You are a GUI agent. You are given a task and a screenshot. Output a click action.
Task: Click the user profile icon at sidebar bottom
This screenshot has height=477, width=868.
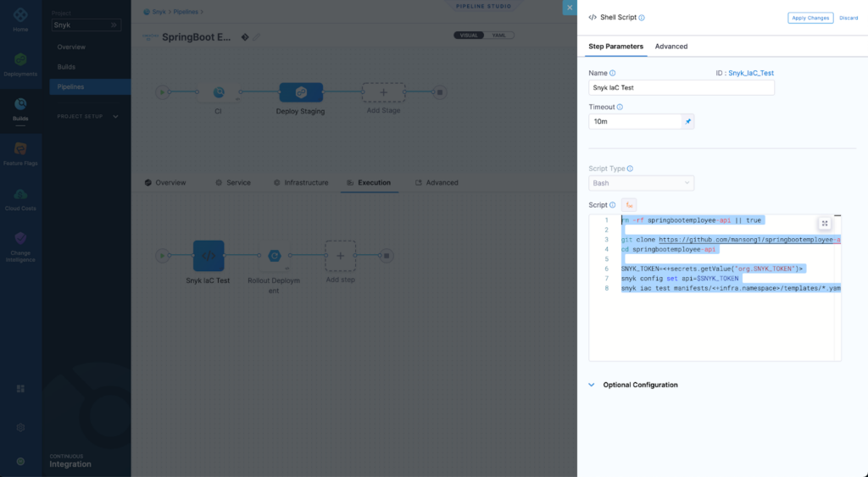tap(20, 462)
